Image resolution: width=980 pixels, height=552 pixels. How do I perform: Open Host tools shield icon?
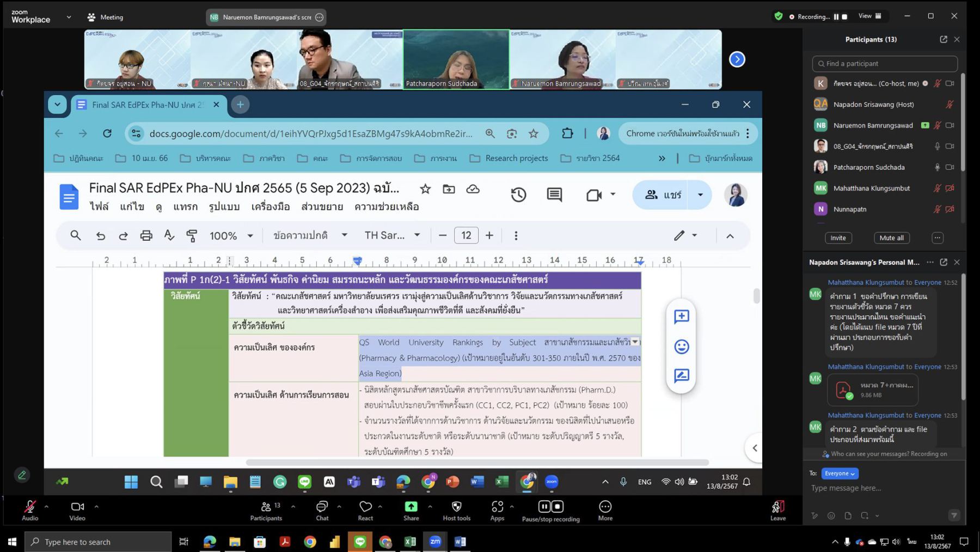point(457,511)
